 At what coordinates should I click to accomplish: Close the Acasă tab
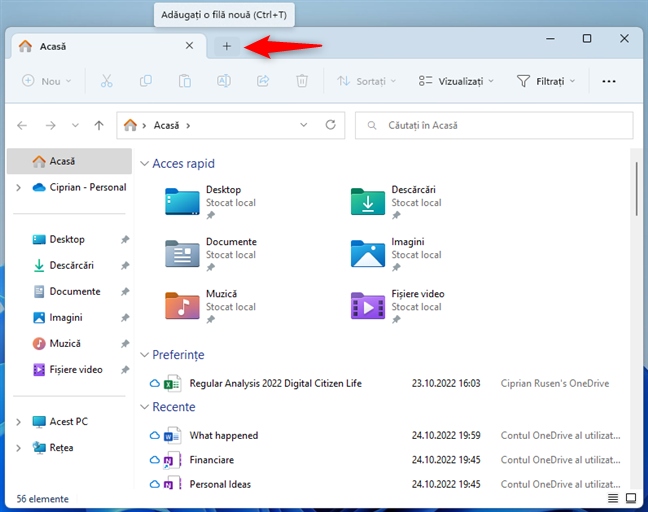coord(189,46)
